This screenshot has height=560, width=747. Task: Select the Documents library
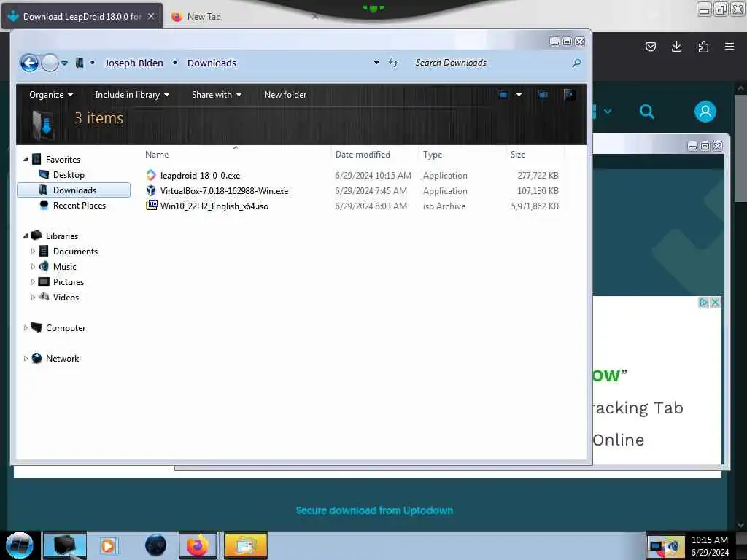click(x=75, y=252)
